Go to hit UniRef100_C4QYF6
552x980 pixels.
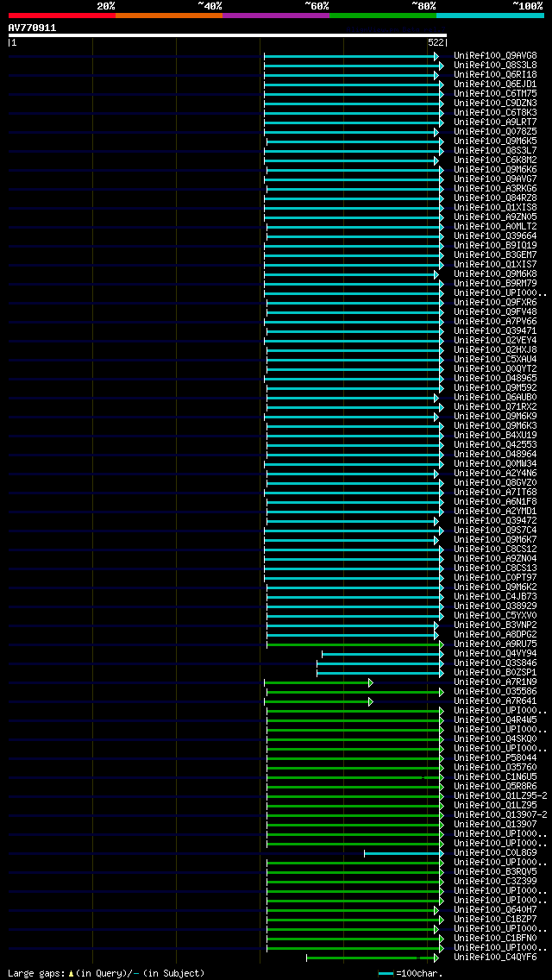[495, 957]
